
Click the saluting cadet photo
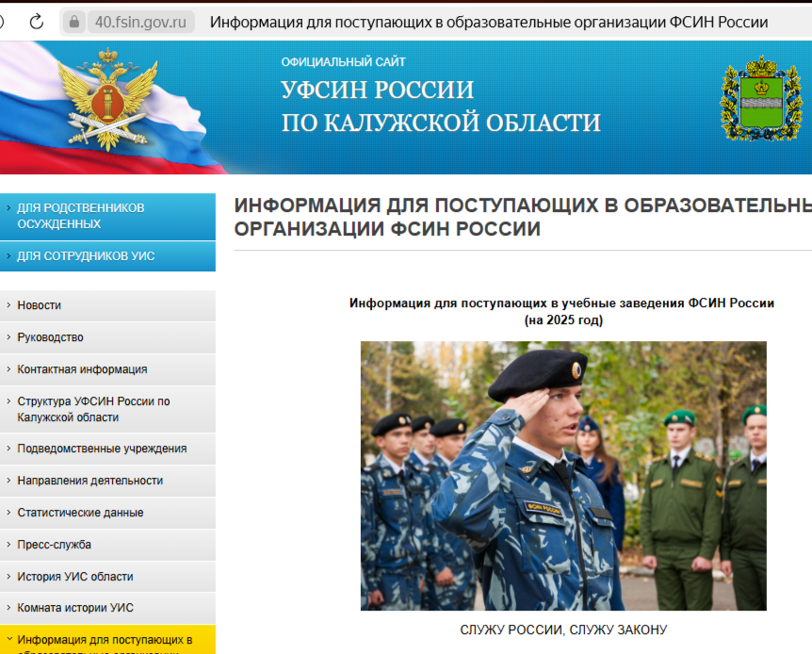coord(563,476)
